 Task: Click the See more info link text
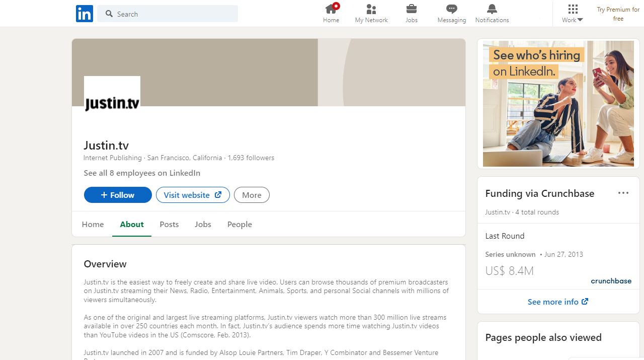[553, 302]
